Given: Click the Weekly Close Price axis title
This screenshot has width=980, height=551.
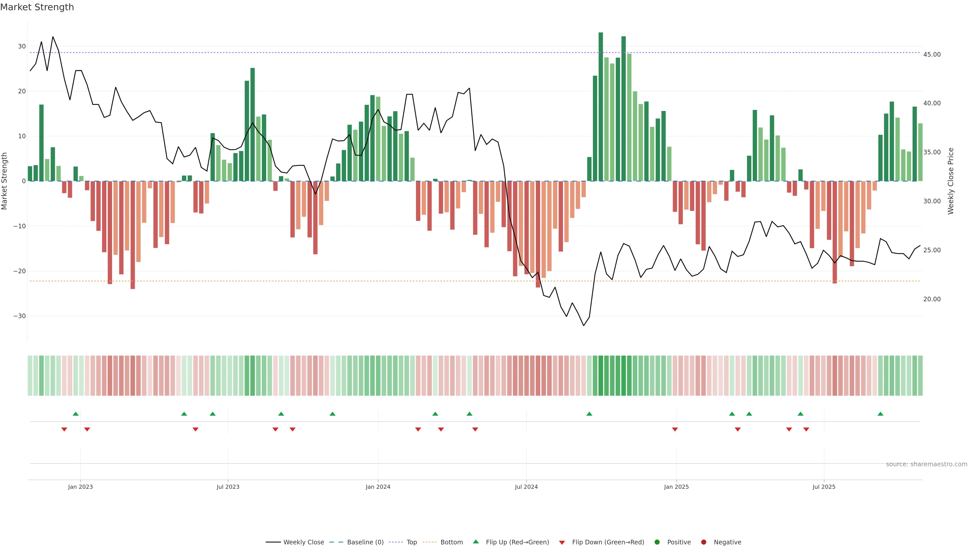Looking at the screenshot, I should (951, 181).
